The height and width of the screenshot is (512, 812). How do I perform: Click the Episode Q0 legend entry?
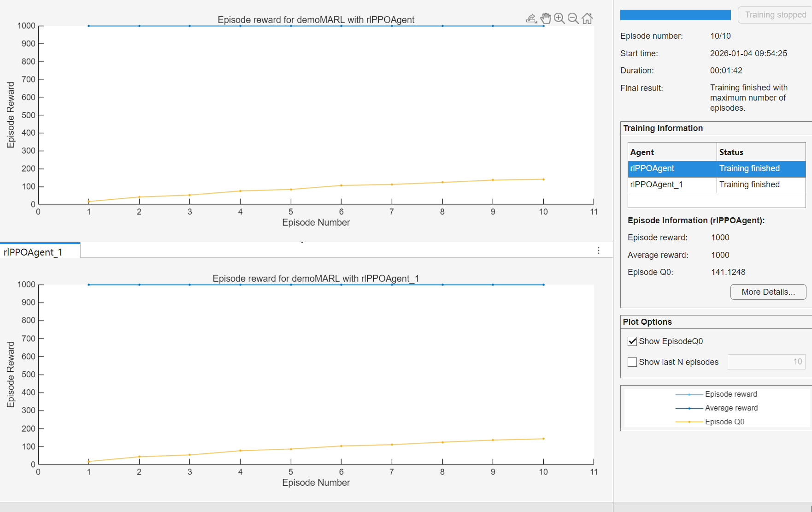[x=710, y=422]
